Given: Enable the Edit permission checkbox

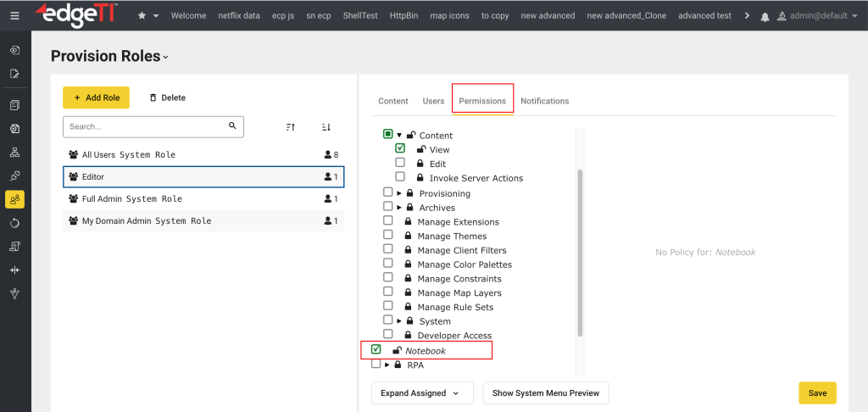Looking at the screenshot, I should 400,163.
